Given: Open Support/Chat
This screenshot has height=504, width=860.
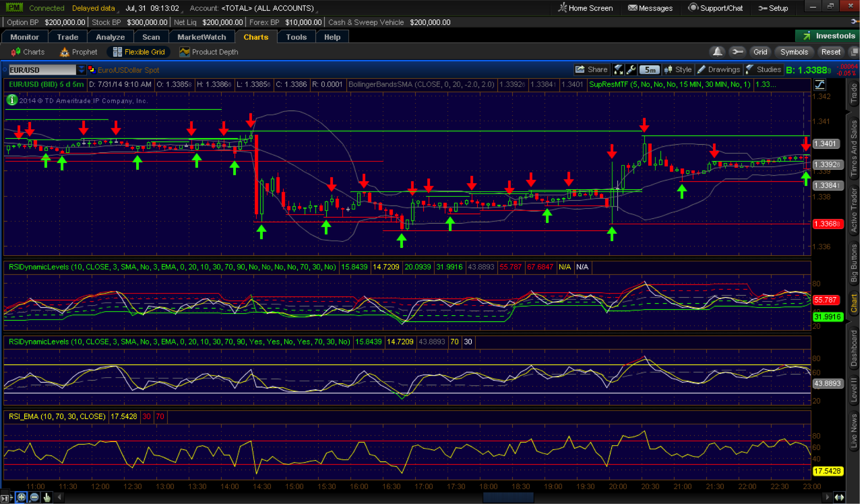Looking at the screenshot, I should point(716,8).
